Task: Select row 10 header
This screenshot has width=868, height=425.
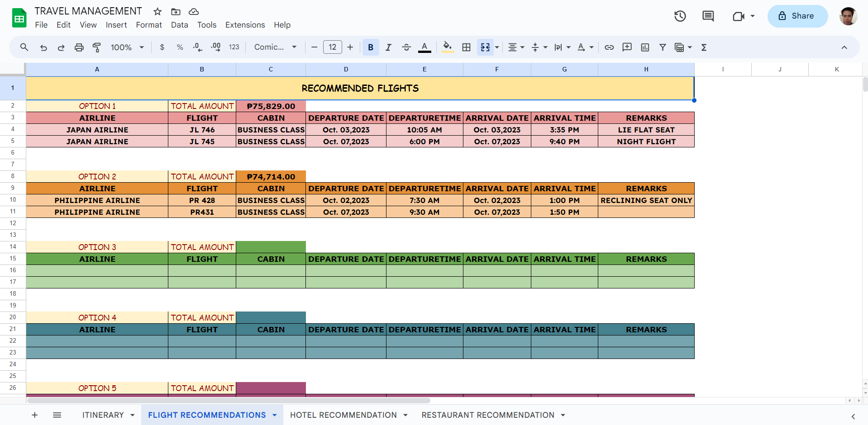Action: (x=13, y=200)
